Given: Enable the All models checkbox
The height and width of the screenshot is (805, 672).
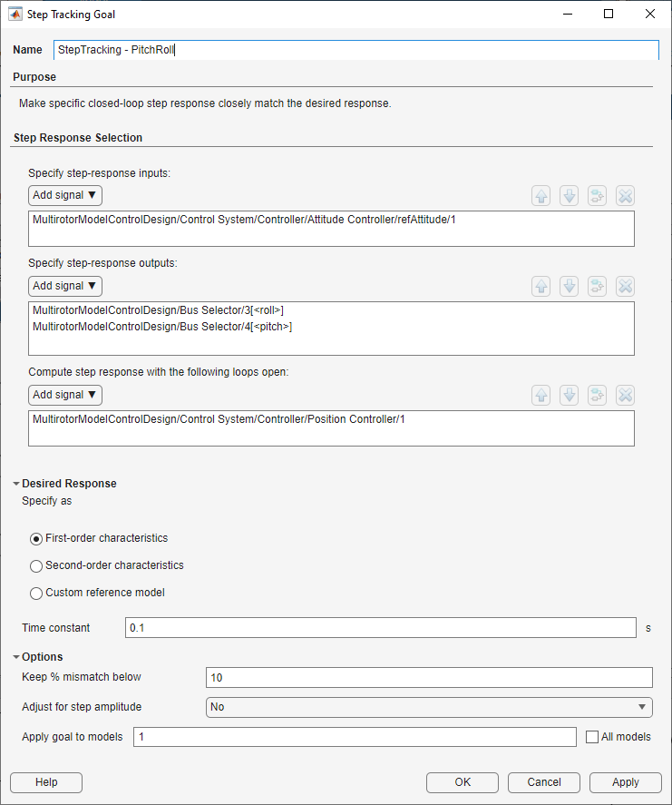Looking at the screenshot, I should pos(593,737).
